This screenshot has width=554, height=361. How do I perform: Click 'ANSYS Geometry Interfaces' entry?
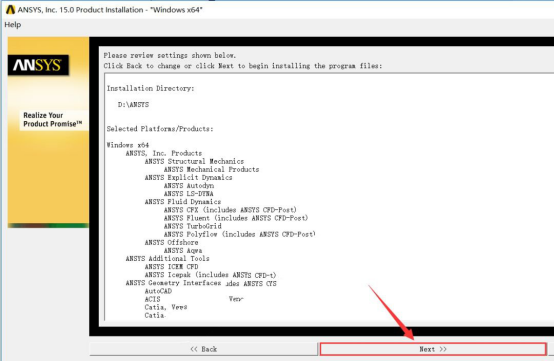tap(173, 283)
